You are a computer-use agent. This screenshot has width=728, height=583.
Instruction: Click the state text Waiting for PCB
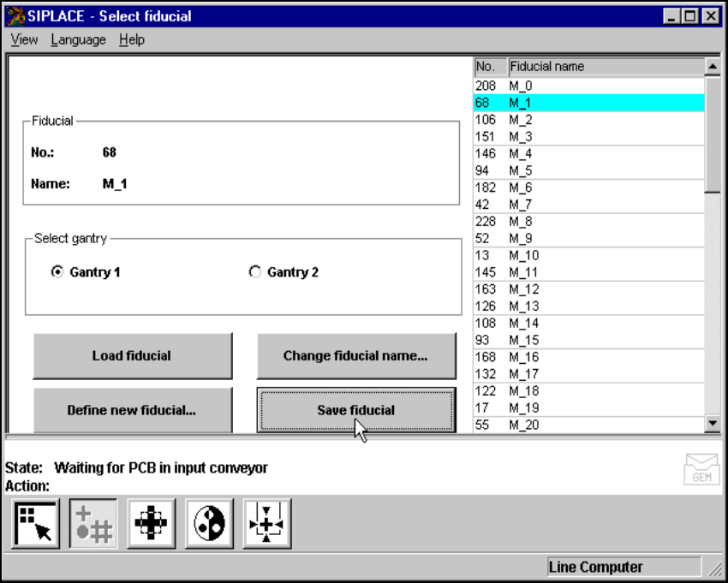coord(161,467)
